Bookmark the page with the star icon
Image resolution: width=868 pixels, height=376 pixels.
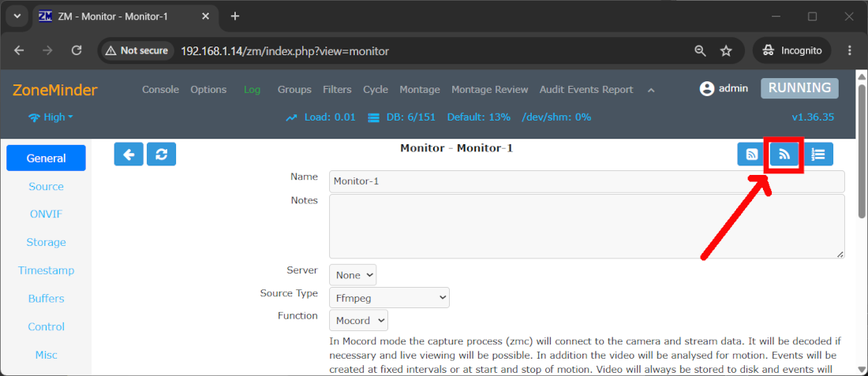point(726,51)
